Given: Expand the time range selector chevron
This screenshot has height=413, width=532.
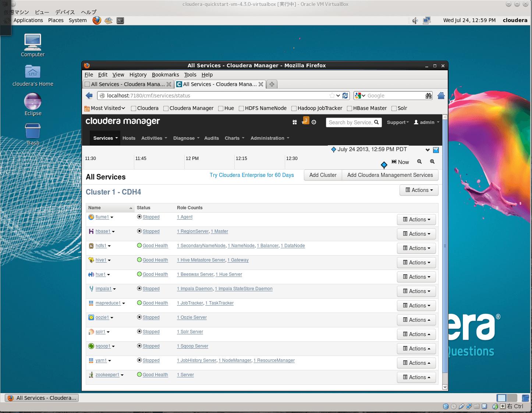Looking at the screenshot, I should 428,150.
